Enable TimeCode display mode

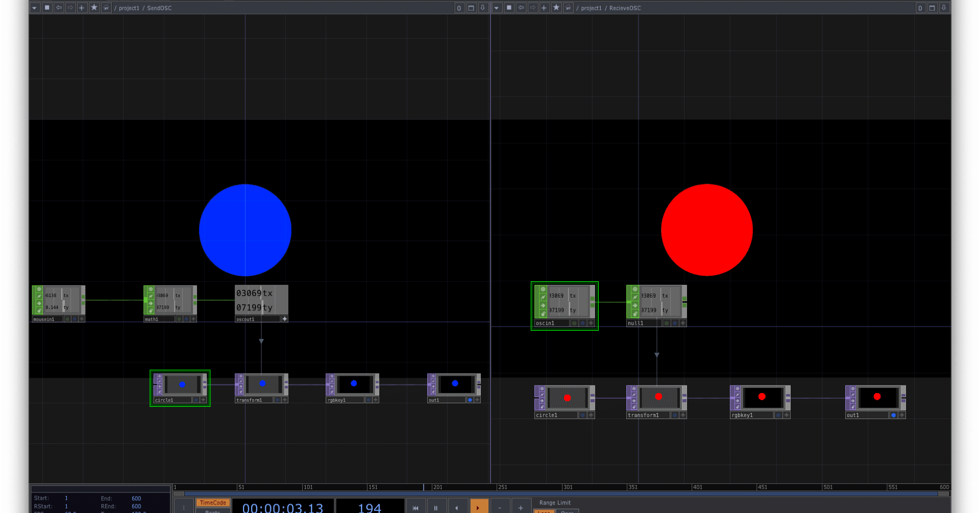pos(213,503)
